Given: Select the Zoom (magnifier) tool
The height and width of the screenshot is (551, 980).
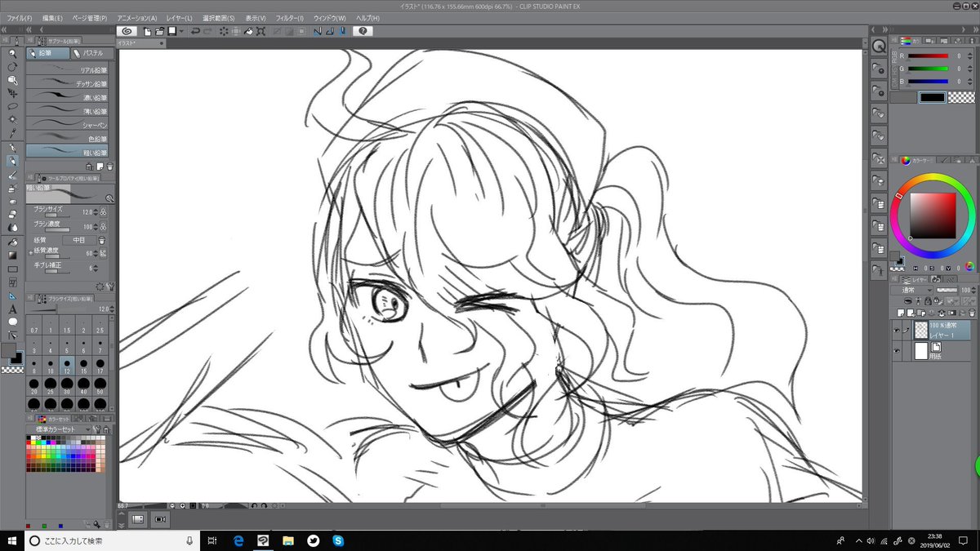Looking at the screenshot, I should (x=12, y=54).
